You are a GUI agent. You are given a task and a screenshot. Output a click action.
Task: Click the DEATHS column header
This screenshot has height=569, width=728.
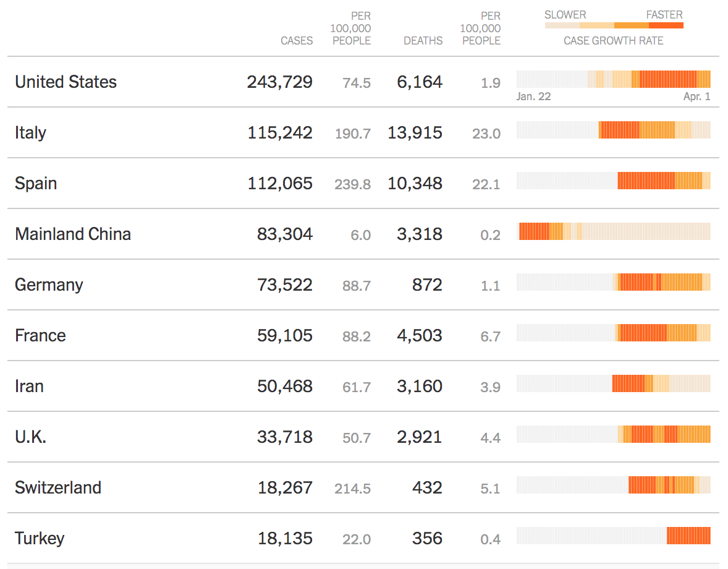coord(423,41)
